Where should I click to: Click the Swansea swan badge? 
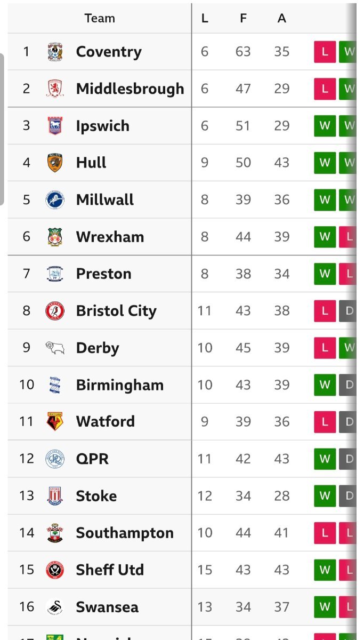coord(55,607)
